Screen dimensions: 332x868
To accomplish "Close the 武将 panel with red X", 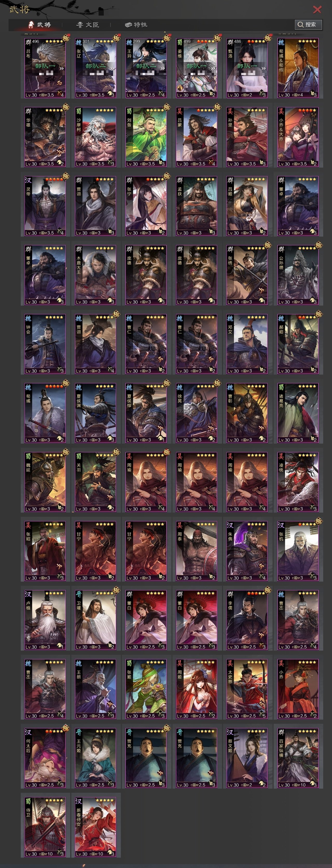I will click(x=317, y=9).
